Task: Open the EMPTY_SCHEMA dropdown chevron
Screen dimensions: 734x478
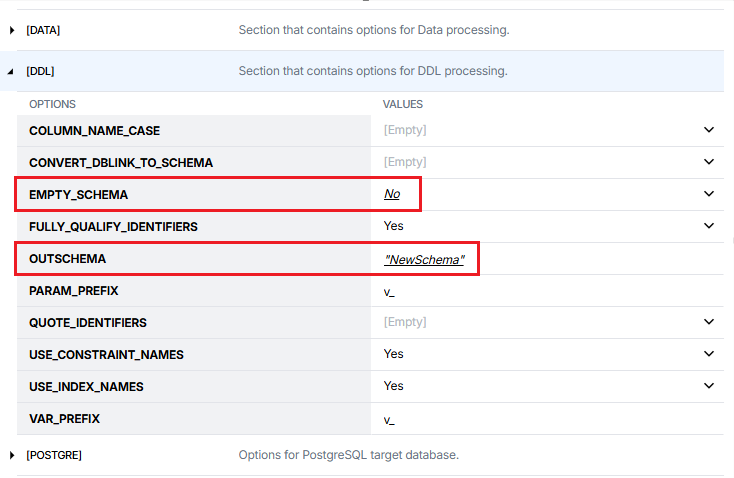Action: 709,194
